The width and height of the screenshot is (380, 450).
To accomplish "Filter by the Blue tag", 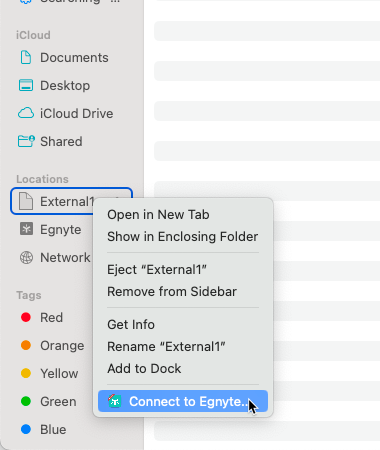I will tap(53, 430).
